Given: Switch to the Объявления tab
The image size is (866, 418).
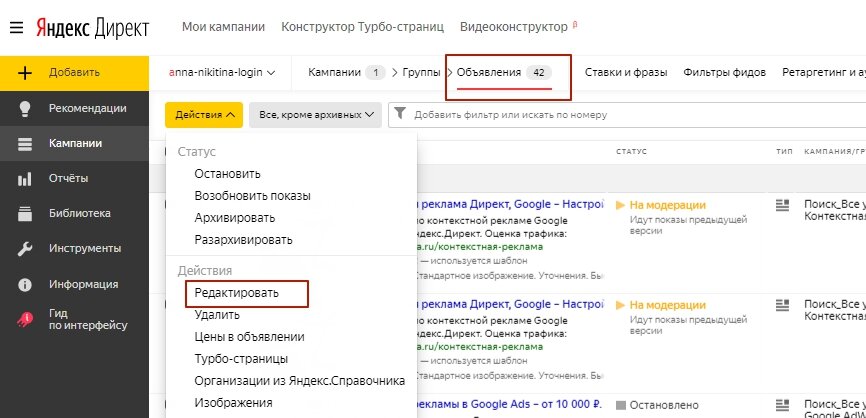Looking at the screenshot, I should [x=504, y=72].
